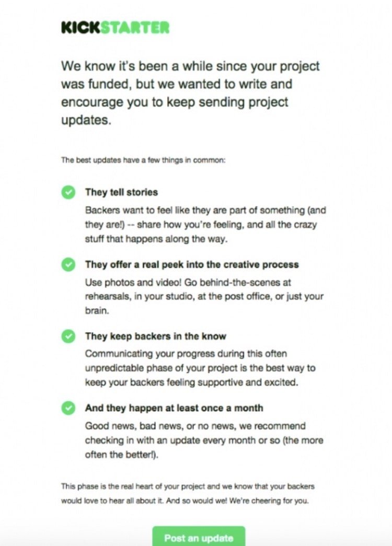Click the checkmark beside "They tell stories"
This screenshot has height=546, width=392.
pos(68,193)
